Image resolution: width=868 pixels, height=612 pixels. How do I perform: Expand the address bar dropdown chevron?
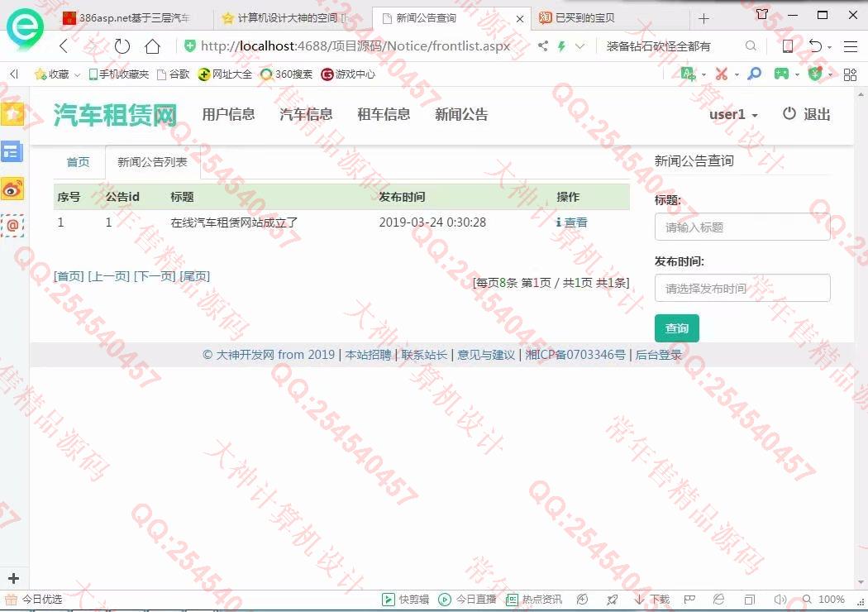(x=579, y=46)
